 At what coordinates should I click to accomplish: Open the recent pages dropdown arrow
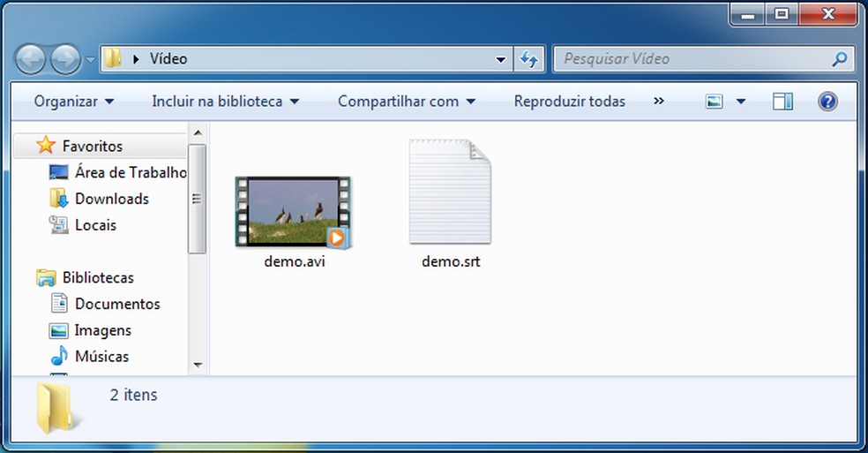click(x=90, y=59)
